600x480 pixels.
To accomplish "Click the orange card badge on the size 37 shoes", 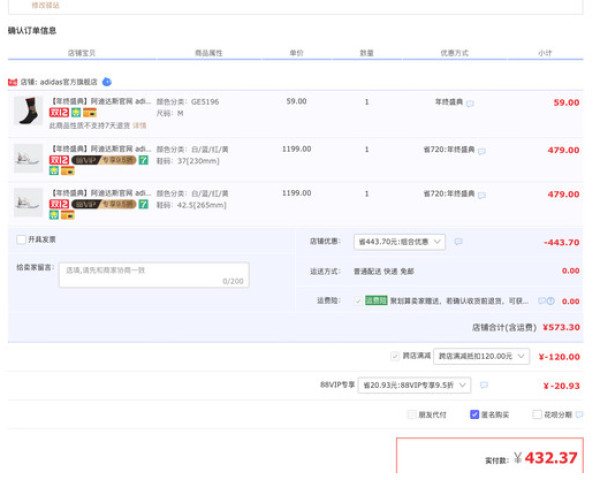I will (68, 171).
